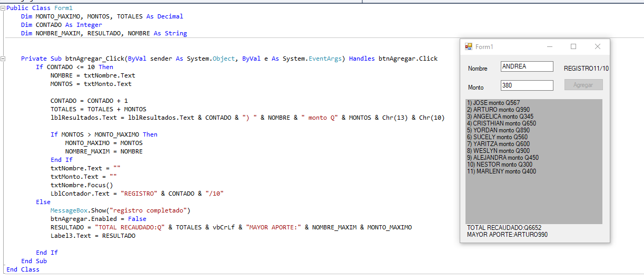Click the "TOTALES = TOTALES + MONTOS" code line
This screenshot has height=280, width=644.
[x=98, y=109]
